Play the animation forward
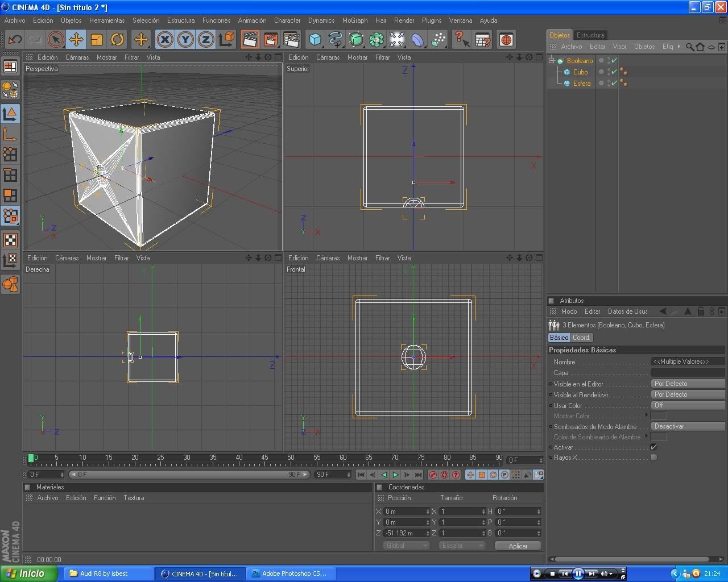 (x=396, y=475)
